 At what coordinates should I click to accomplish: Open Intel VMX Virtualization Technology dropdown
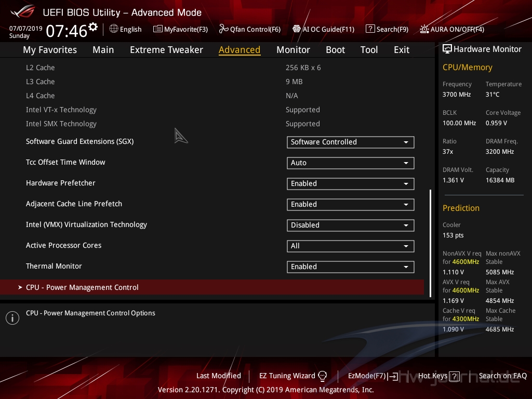pyautogui.click(x=351, y=225)
